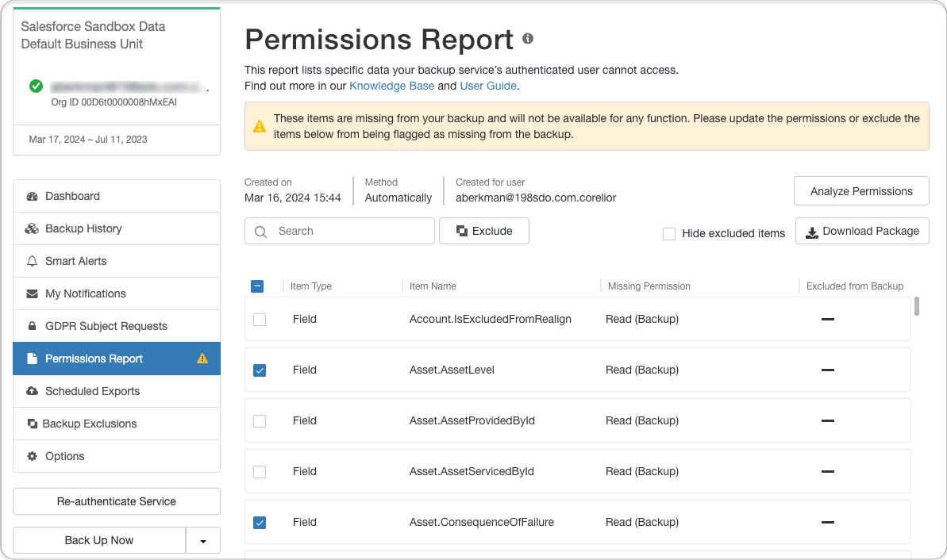Viewport: 947px width, 560px height.
Task: Click into the Search input field
Action: 349,232
